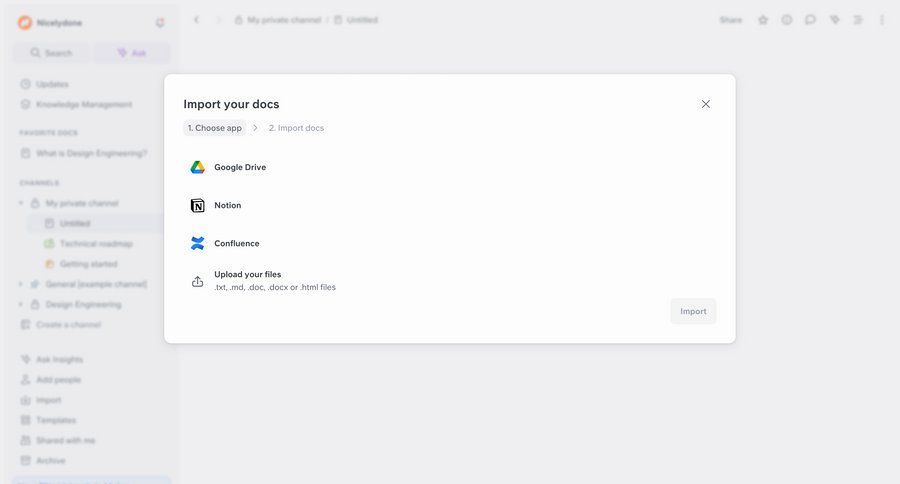Collapse My private channel tree
The image size is (900, 484).
click(x=21, y=203)
